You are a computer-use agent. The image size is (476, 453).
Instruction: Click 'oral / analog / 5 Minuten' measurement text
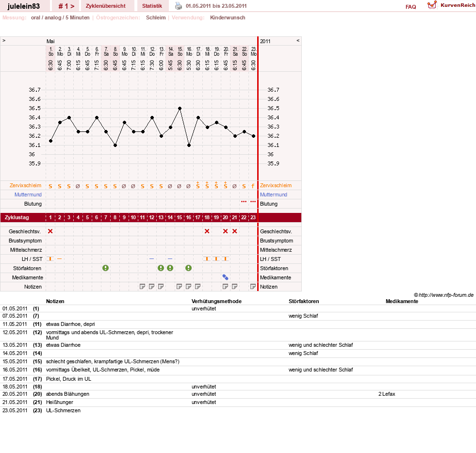pos(60,17)
